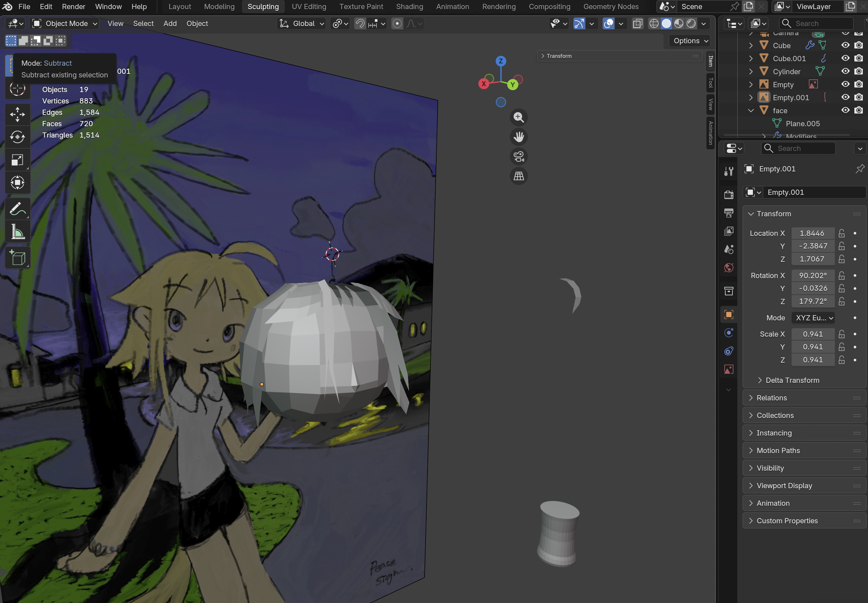This screenshot has width=868, height=603.
Task: Open the Add menu in viewport header
Action: click(170, 23)
